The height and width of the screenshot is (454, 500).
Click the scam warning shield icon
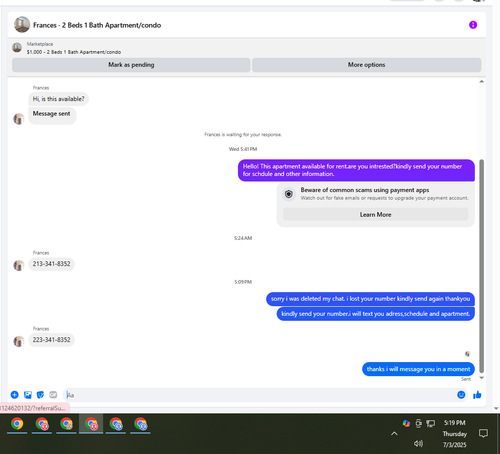tap(289, 194)
